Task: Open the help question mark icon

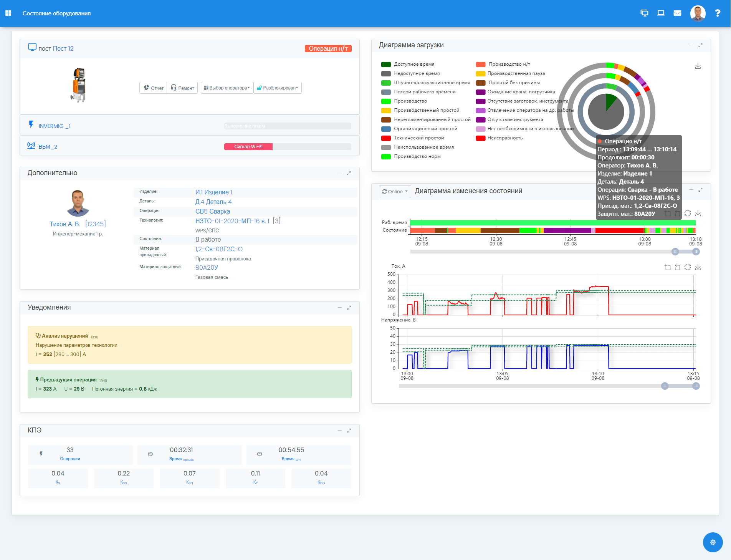Action: pos(717,13)
